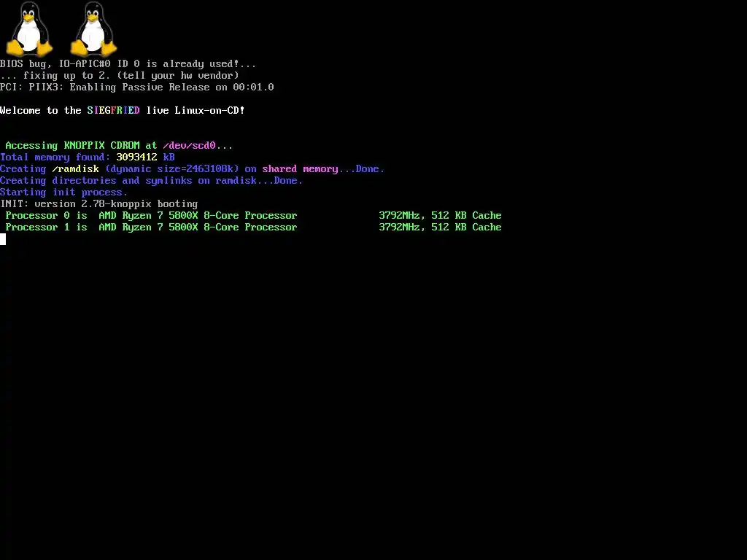Click "Starting init process." line
Viewport: 747px width, 560px height.
click(64, 192)
